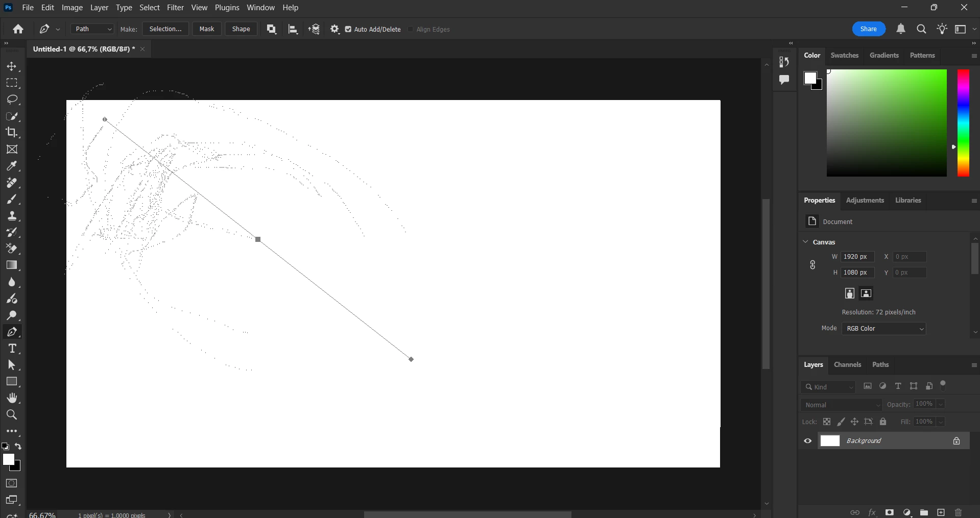This screenshot has height=518, width=980.
Task: Open the layer Kind filter dropdown
Action: point(828,387)
